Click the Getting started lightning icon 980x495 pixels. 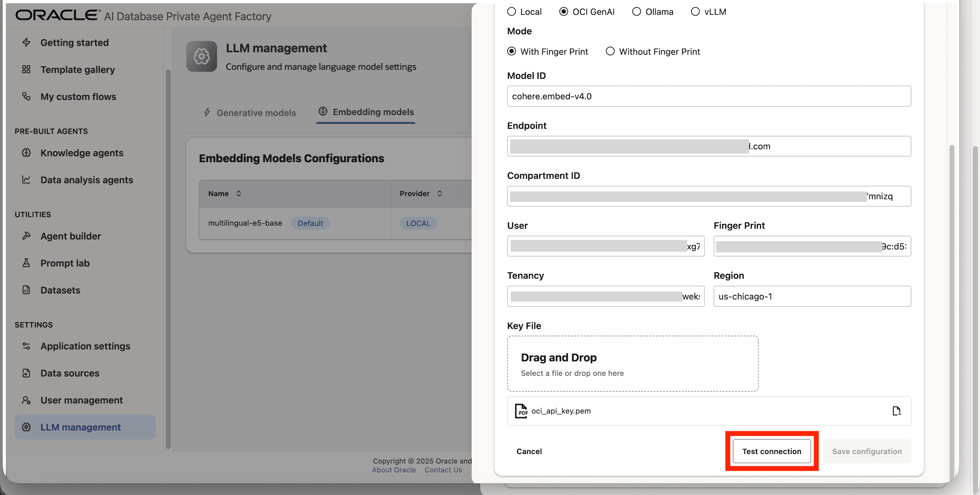pos(26,42)
